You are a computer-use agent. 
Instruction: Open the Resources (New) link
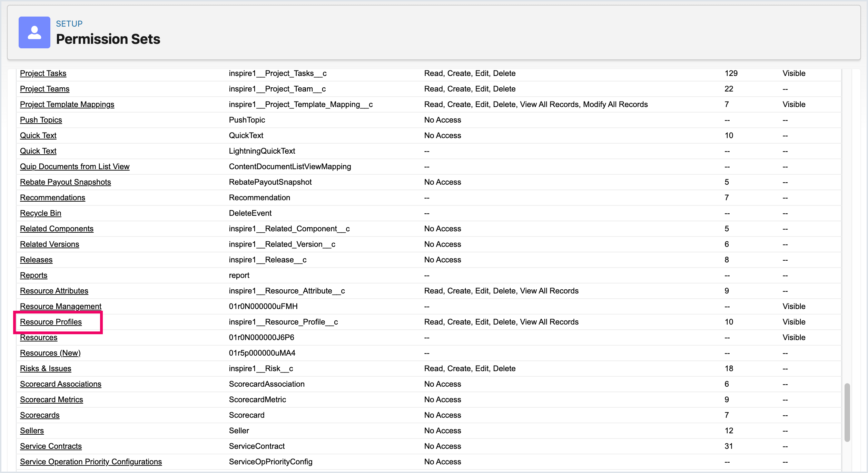[50, 353]
